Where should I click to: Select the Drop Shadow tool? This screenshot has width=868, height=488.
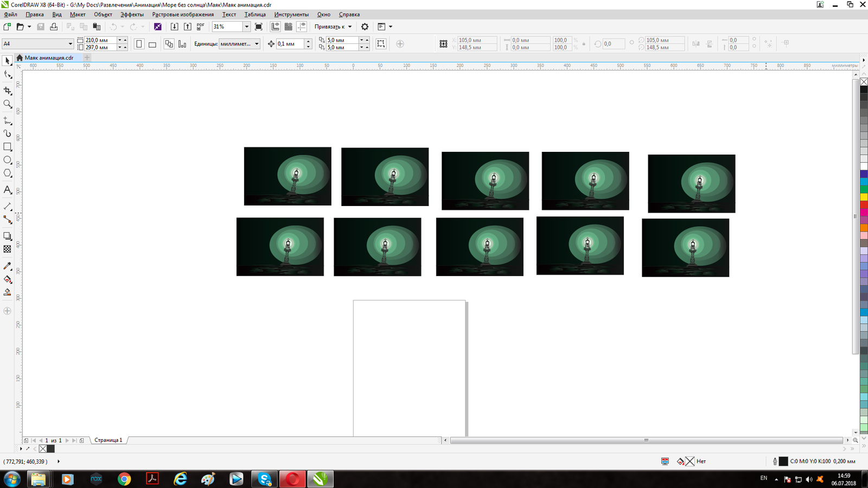pos(8,236)
